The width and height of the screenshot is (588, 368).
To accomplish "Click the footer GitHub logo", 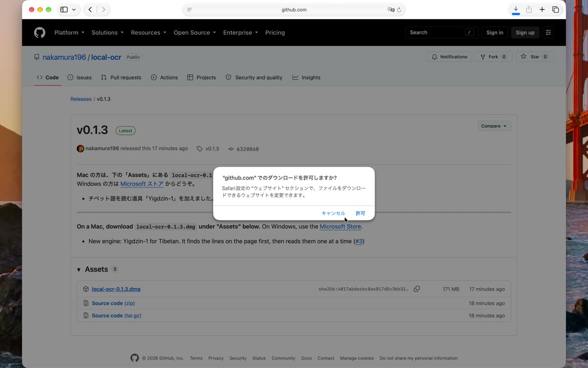I will 135,358.
